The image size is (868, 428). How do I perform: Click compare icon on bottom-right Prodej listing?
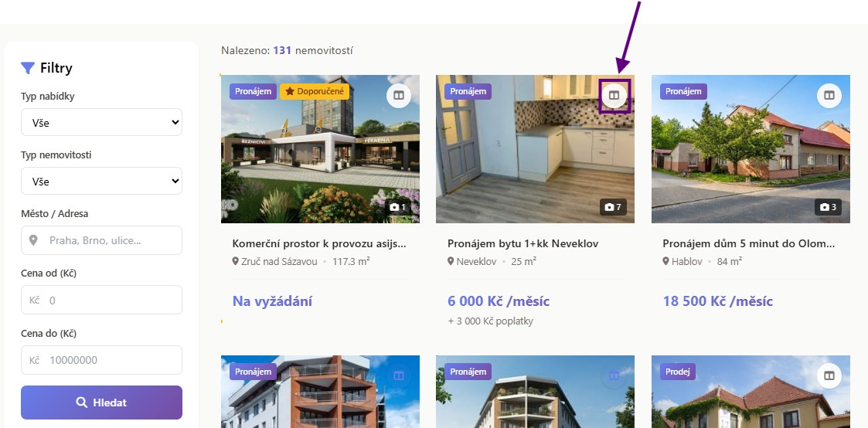coord(829,375)
